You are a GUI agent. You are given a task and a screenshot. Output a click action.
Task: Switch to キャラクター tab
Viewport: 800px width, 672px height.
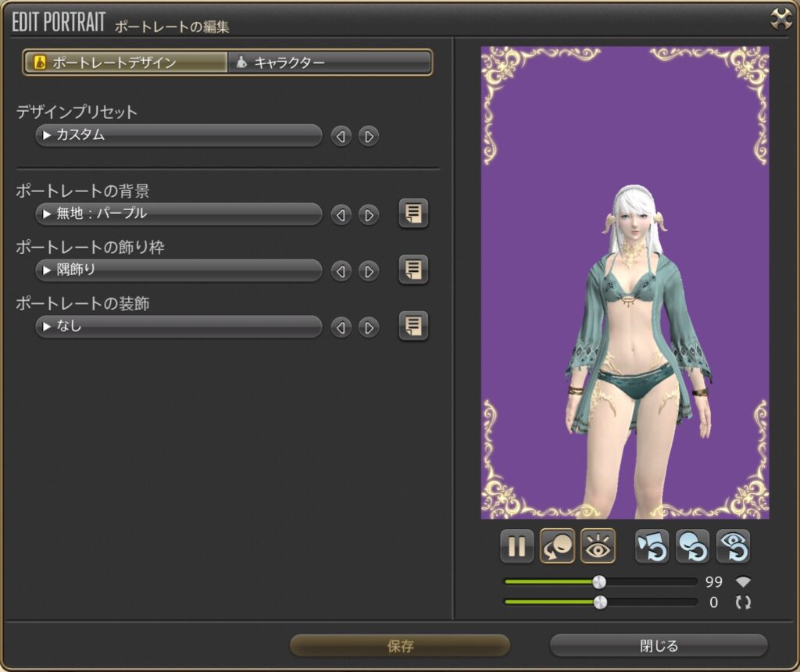[329, 63]
